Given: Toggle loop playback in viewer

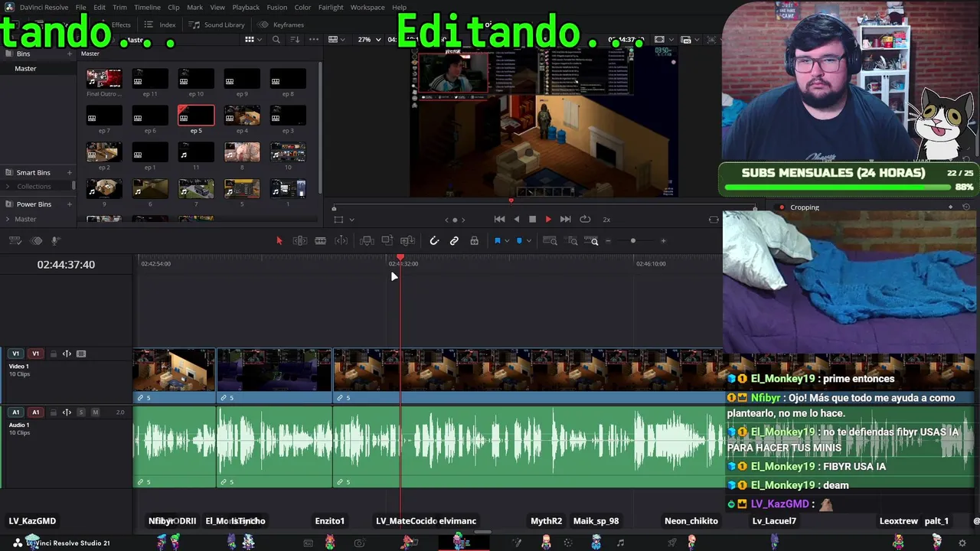Looking at the screenshot, I should pyautogui.click(x=585, y=220).
